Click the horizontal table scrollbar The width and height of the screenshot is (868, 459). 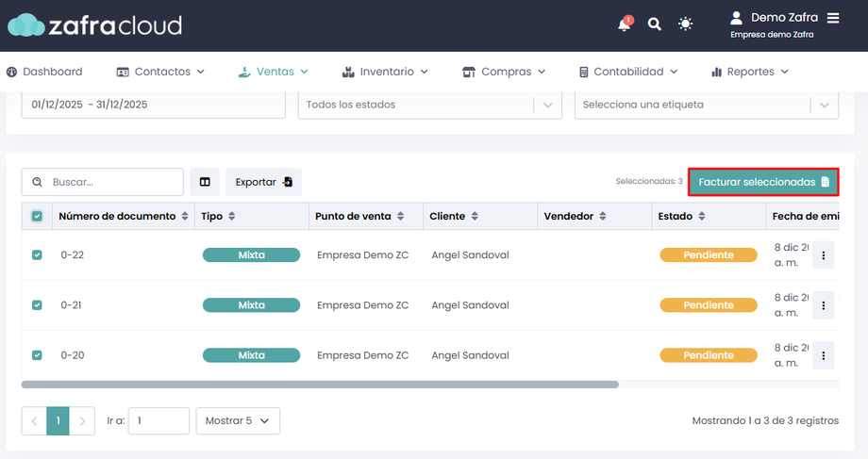point(320,385)
